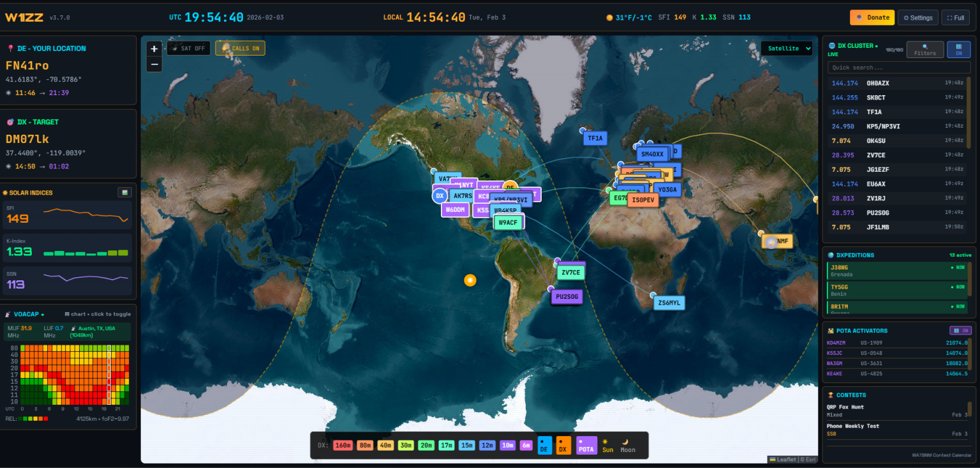Image resolution: width=980 pixels, height=468 pixels.
Task: Click the solar indices image toggle icon
Action: [124, 192]
